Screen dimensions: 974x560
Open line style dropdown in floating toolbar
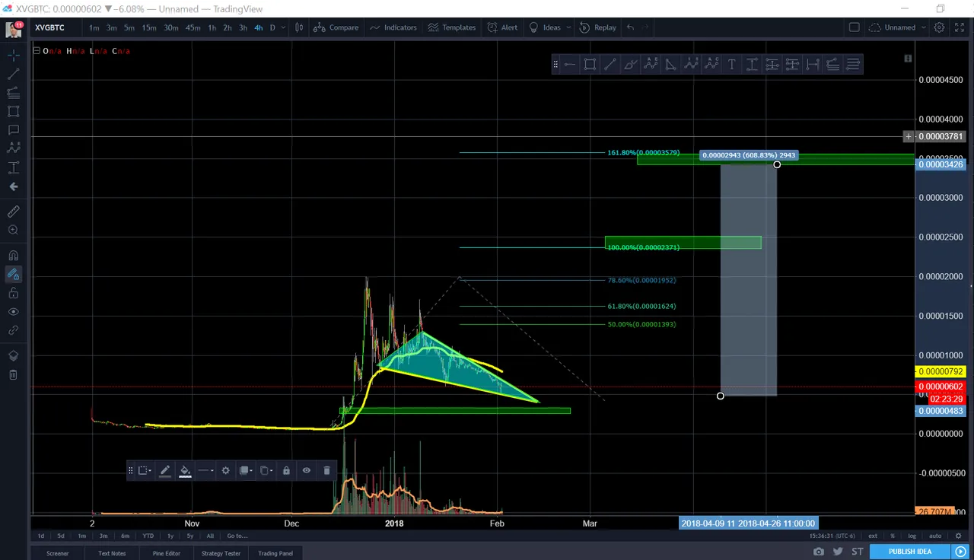tap(205, 470)
